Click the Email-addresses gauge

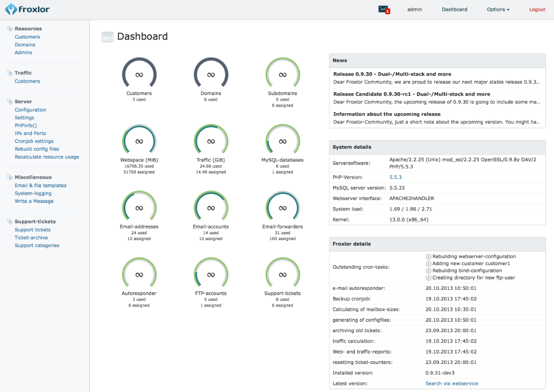[139, 208]
